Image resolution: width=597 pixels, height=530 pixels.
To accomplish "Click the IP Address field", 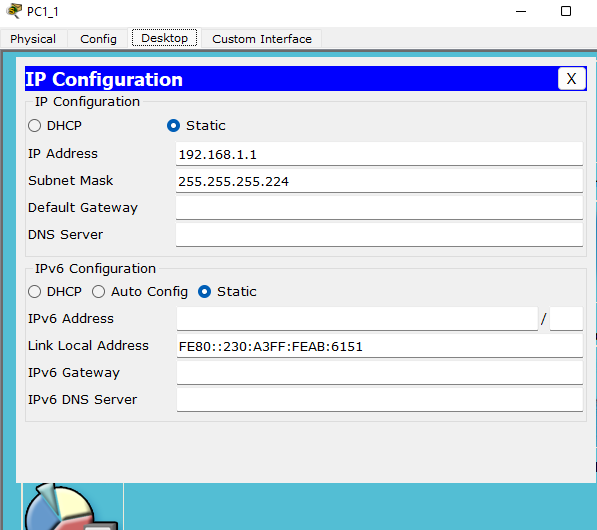I will [379, 154].
